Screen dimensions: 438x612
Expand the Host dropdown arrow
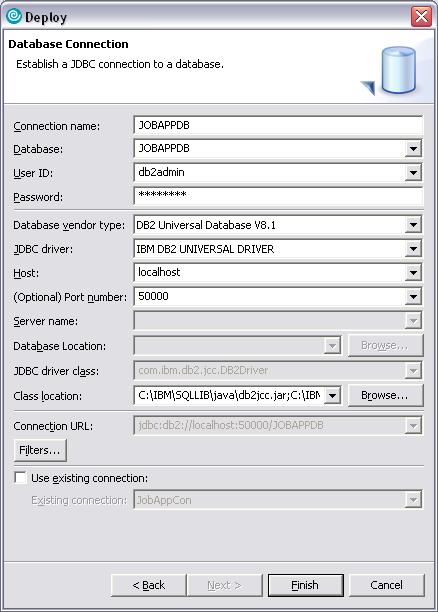413,273
